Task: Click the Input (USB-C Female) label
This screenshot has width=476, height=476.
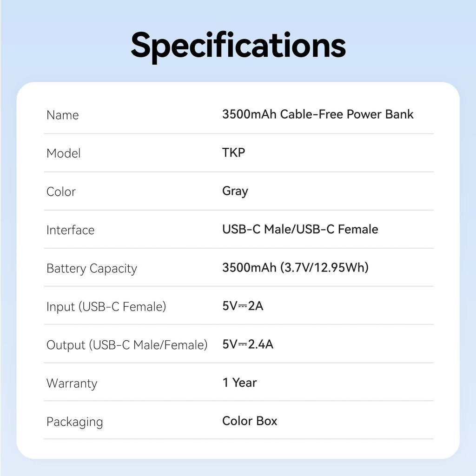Action: pos(106,307)
